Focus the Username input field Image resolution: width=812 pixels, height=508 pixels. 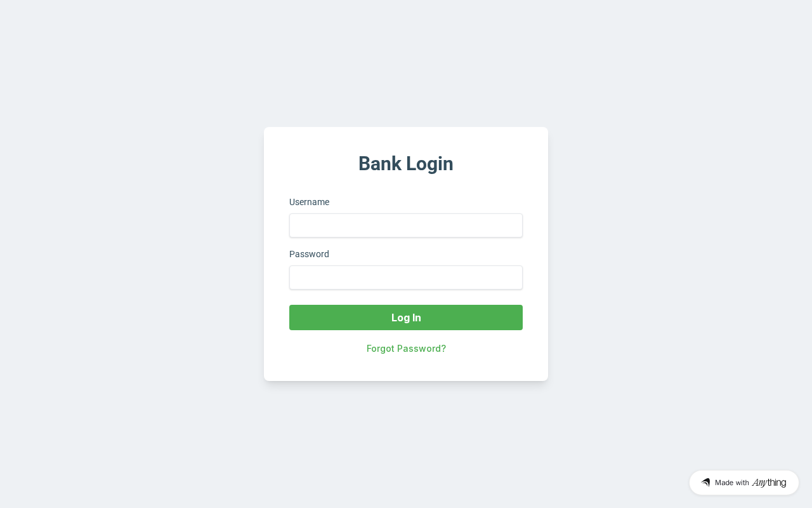406,225
